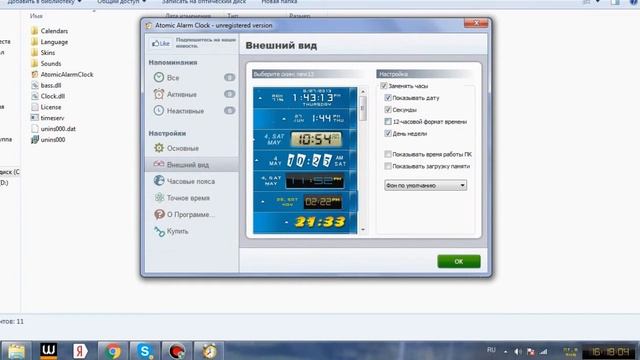Select the 11:52 dark display skin
This screenshot has height=360, width=640.
point(305,181)
